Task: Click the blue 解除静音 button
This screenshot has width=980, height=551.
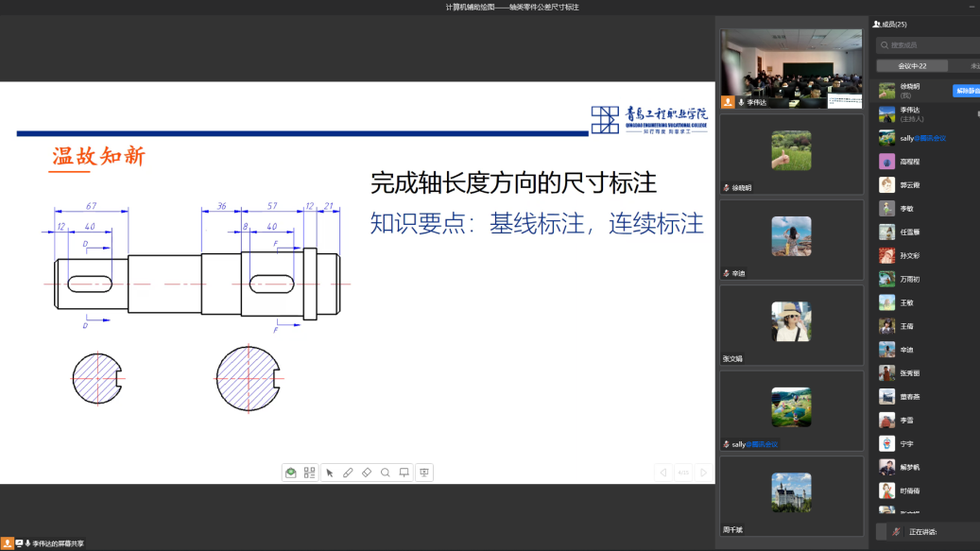Action: pyautogui.click(x=966, y=91)
